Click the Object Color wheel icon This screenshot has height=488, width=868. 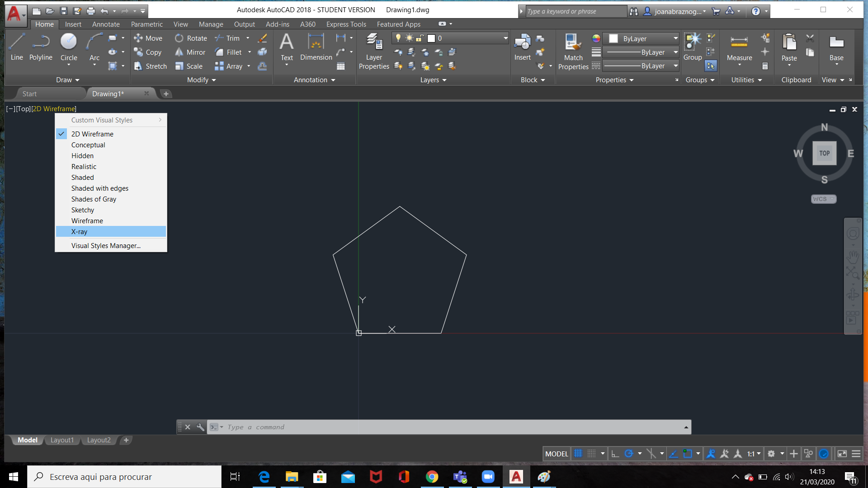pos(596,38)
